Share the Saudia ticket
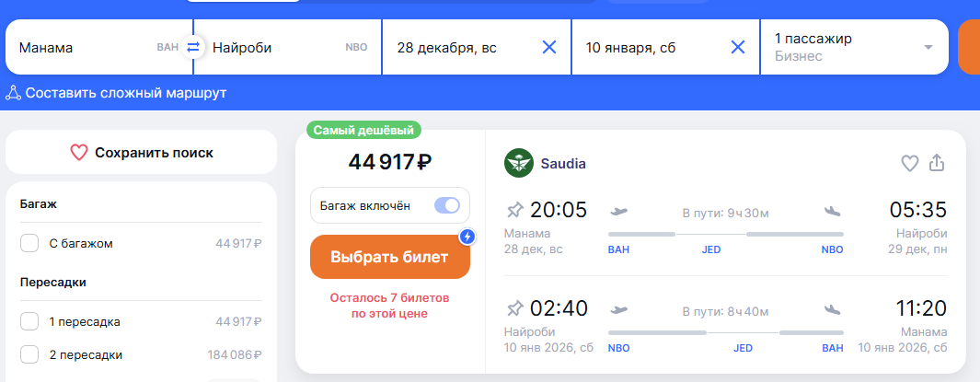980x382 pixels. pos(937,163)
